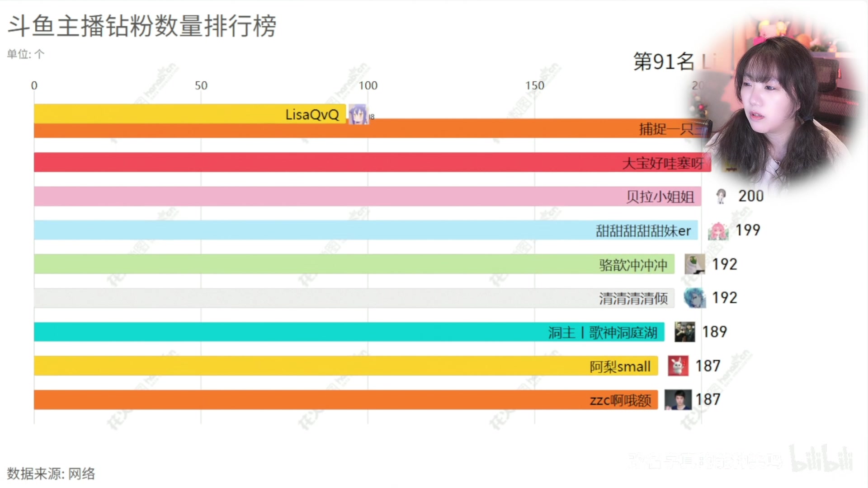Click the value 199 beside 甜甜甜甜甜妹er
Screen dimensions: 868x488
748,230
